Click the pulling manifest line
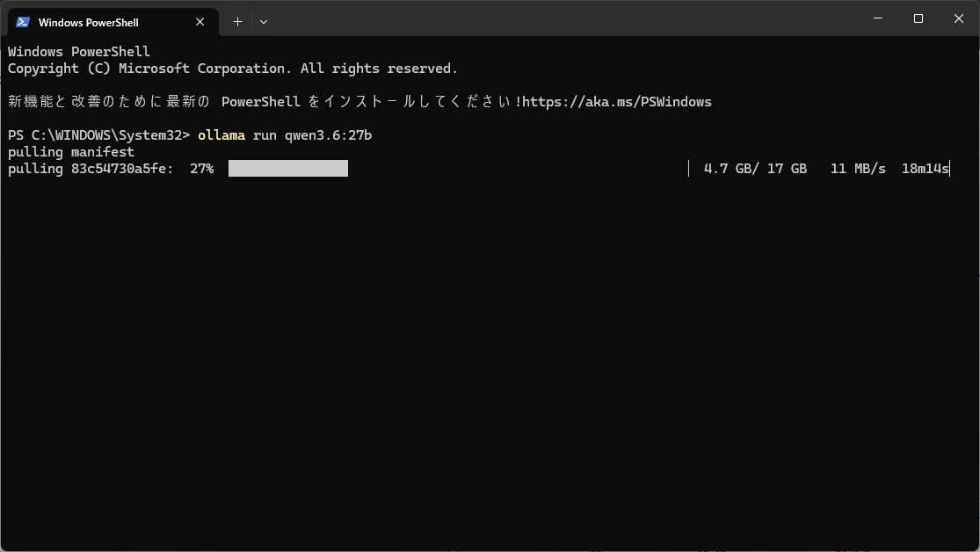The height and width of the screenshot is (552, 980). point(70,152)
